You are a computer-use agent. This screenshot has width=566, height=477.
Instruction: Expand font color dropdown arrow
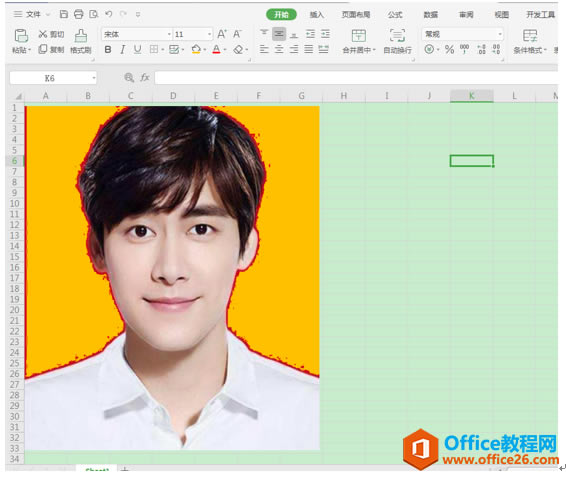pos(225,50)
